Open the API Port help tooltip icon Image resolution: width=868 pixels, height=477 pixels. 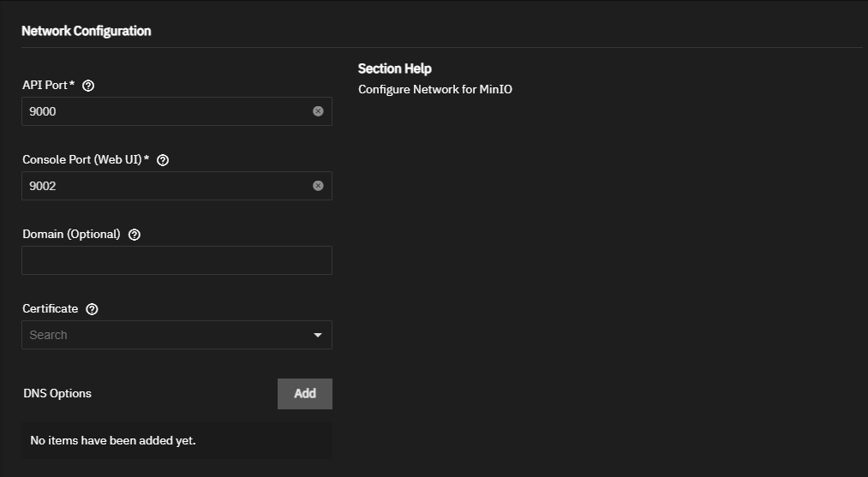[x=88, y=86]
